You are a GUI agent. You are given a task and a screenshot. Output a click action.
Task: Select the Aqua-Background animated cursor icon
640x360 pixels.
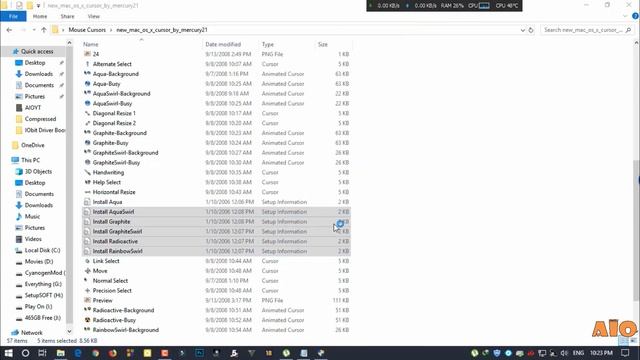pyautogui.click(x=87, y=74)
